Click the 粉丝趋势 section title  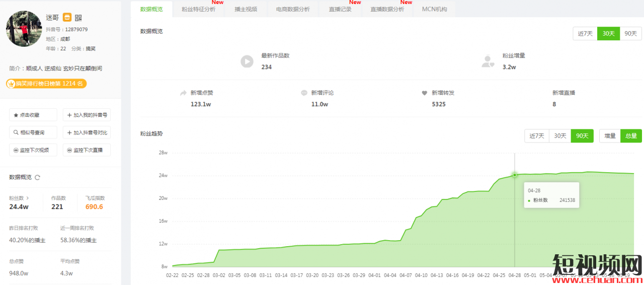pos(151,134)
